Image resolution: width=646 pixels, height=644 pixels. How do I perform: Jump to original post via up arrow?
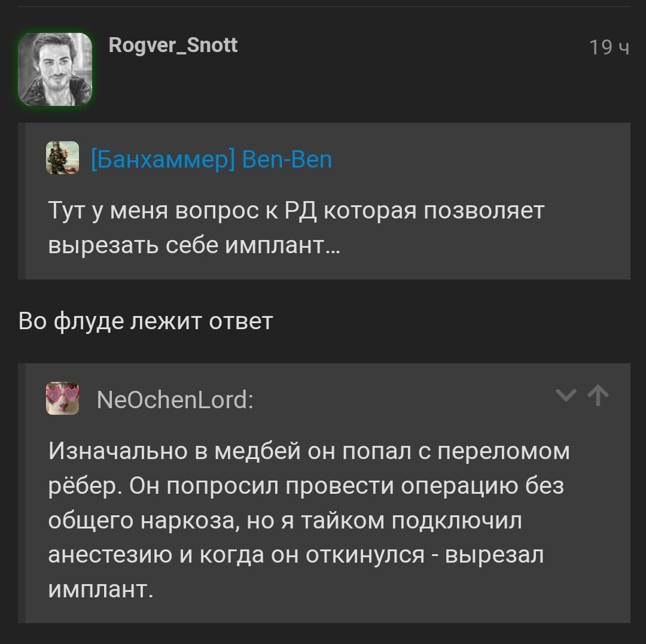[x=598, y=396]
